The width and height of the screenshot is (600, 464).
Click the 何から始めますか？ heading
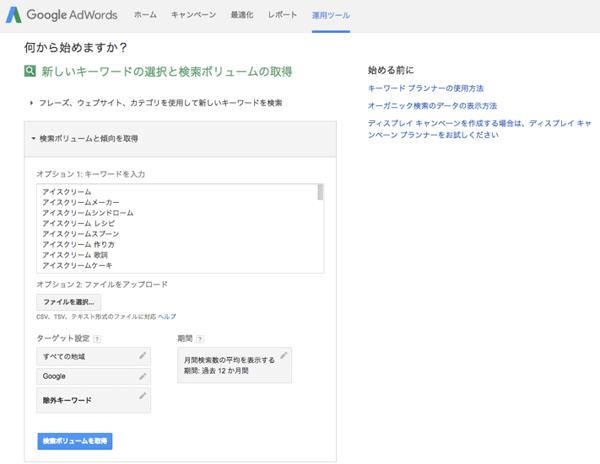(75, 47)
